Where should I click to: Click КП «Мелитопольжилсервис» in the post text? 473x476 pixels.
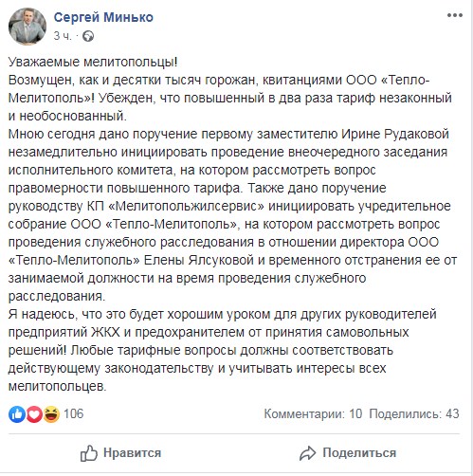tap(175, 206)
